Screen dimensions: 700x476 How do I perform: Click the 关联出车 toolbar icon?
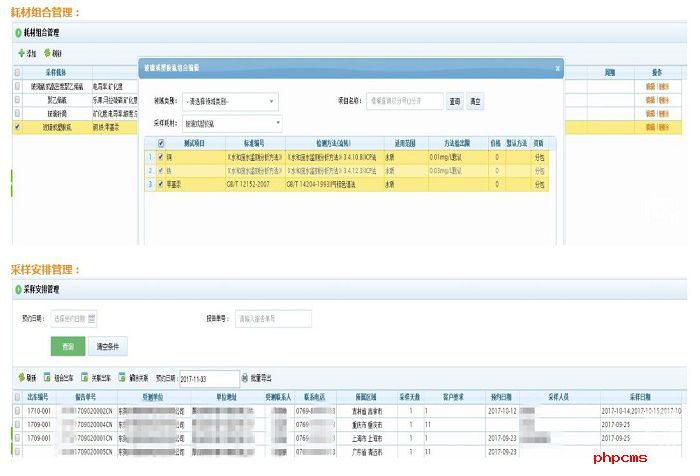(85, 378)
